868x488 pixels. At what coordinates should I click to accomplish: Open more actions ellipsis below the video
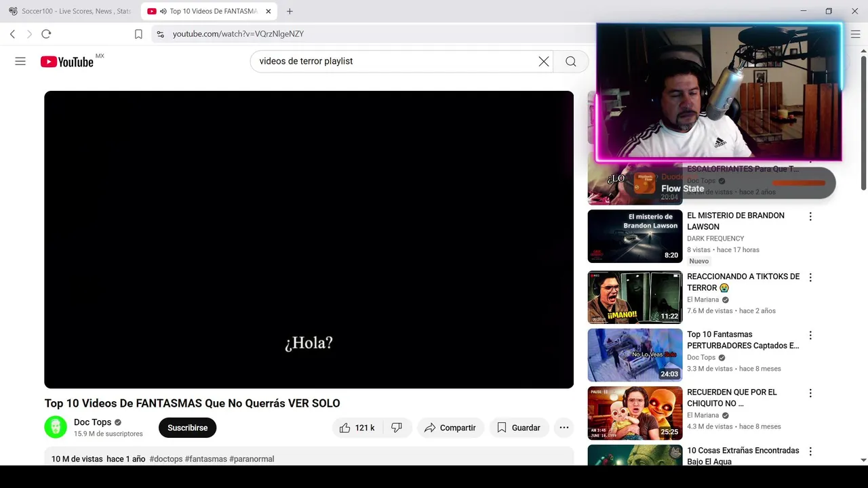564,428
